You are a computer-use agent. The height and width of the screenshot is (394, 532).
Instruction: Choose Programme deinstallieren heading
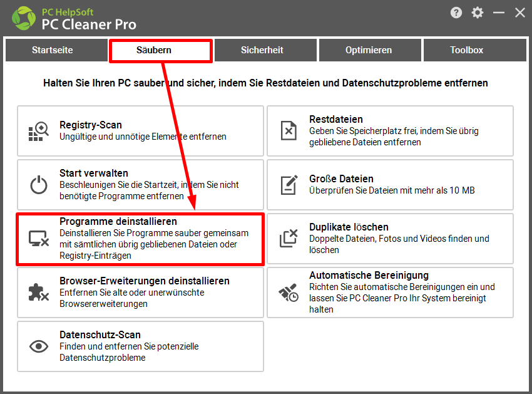(x=118, y=222)
